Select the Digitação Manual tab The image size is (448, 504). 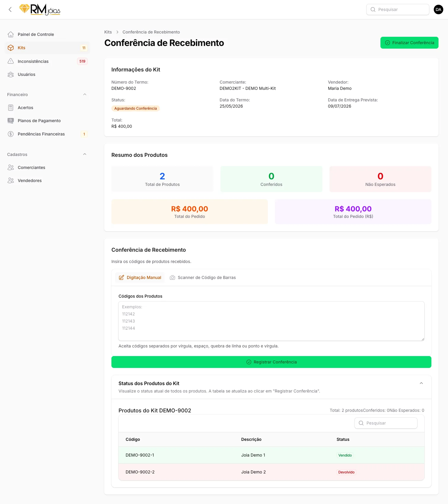[x=140, y=277]
